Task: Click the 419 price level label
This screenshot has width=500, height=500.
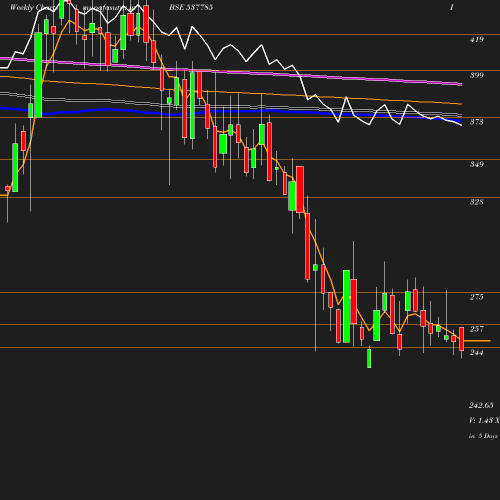Action: click(477, 39)
